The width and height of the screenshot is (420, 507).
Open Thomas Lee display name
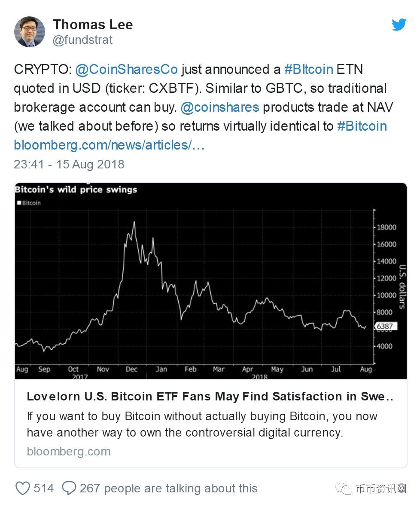click(x=93, y=24)
